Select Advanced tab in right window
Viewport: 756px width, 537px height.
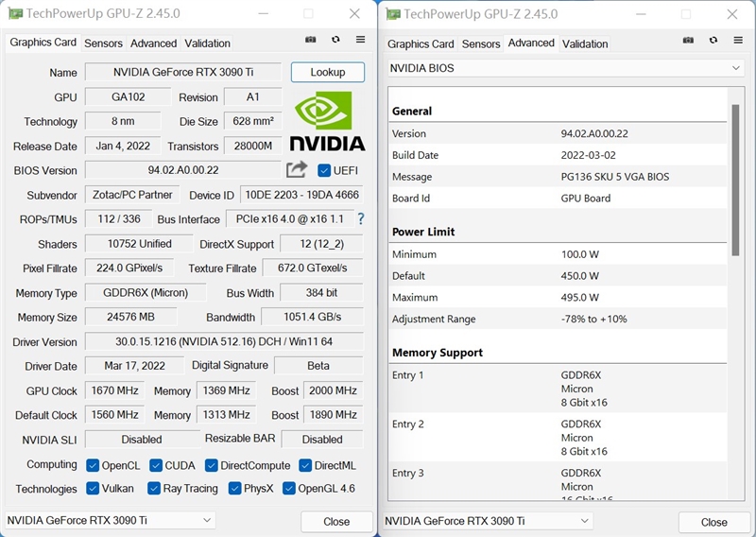tap(531, 43)
